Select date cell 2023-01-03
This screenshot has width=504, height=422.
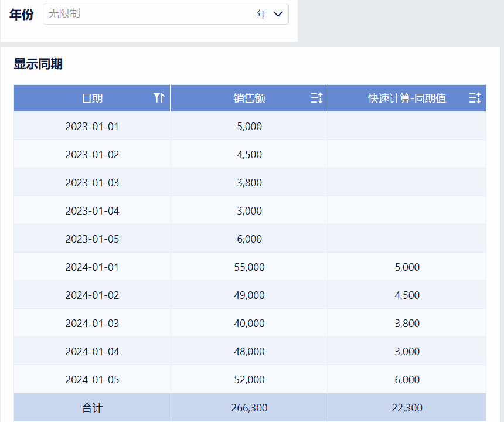coord(92,182)
